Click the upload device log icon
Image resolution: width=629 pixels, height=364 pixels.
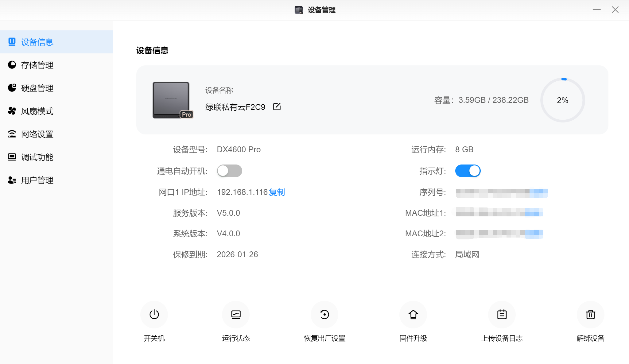[502, 315]
